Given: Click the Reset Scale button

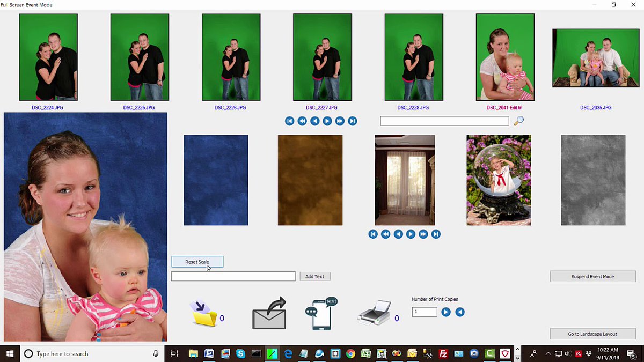Looking at the screenshot, I should click(197, 262).
